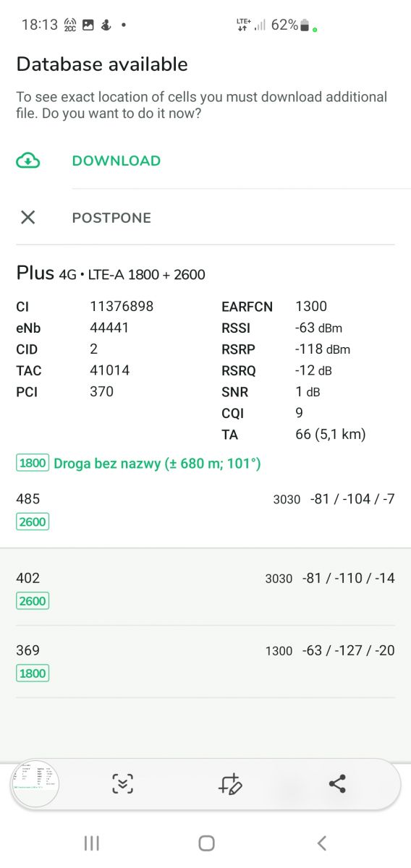
Task: Select neighbor cell row with PCI 369
Action: coord(205,661)
